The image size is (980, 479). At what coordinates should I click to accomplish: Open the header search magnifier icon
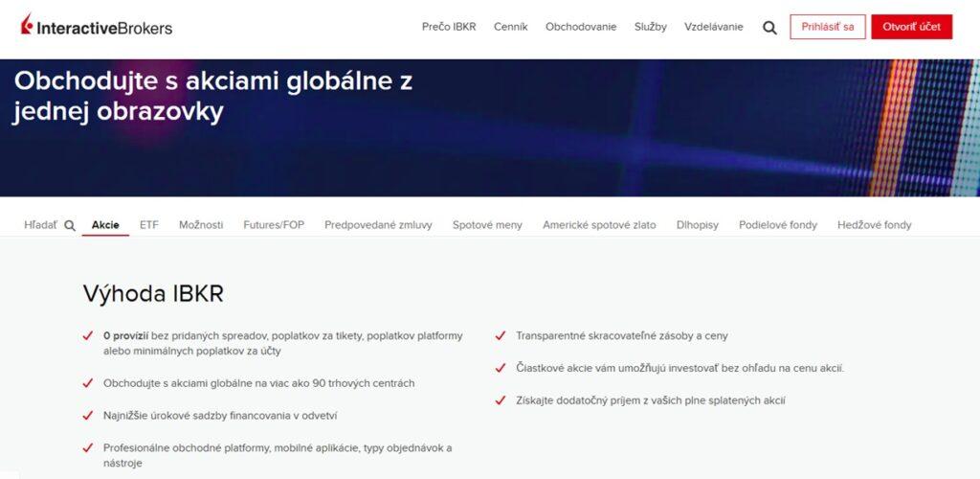point(770,28)
